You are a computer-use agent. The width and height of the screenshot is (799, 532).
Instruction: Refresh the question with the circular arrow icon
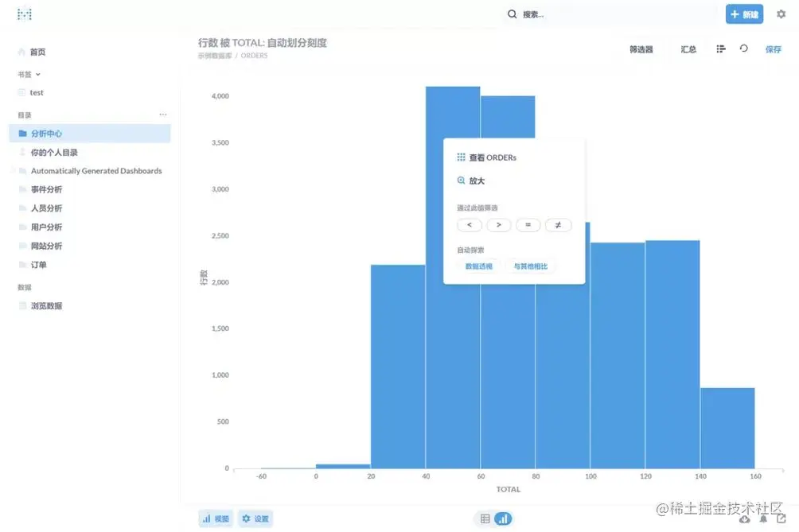[x=743, y=49]
